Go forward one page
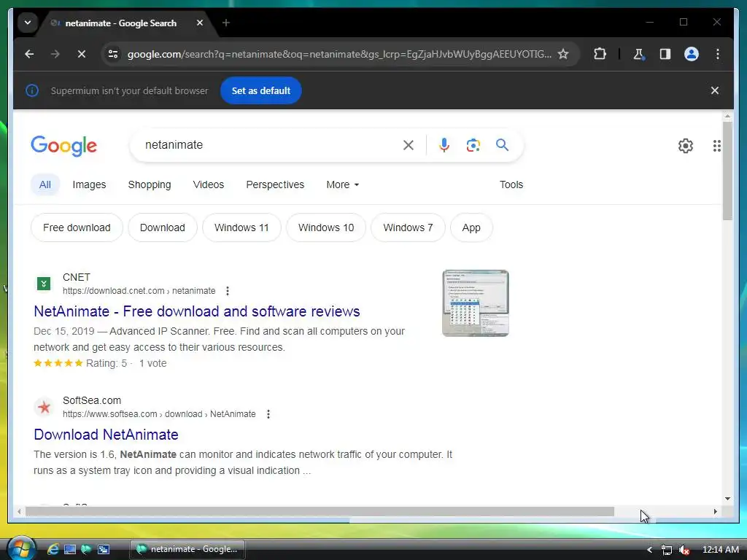The height and width of the screenshot is (560, 747). point(55,54)
